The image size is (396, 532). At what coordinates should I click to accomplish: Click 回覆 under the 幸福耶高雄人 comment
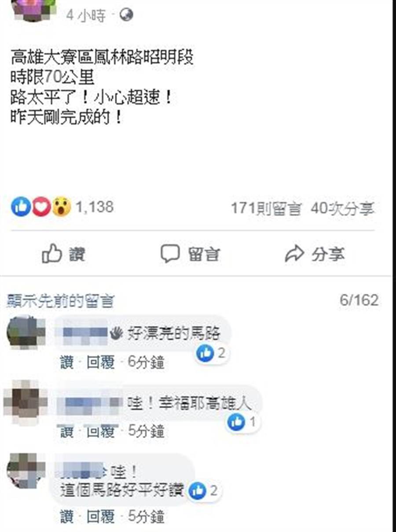(x=101, y=432)
